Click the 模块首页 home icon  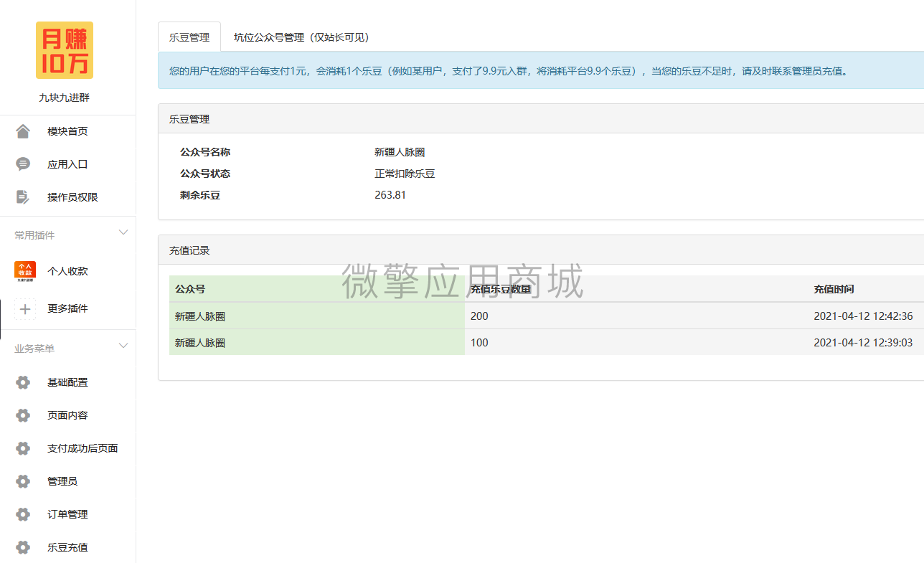pyautogui.click(x=23, y=131)
